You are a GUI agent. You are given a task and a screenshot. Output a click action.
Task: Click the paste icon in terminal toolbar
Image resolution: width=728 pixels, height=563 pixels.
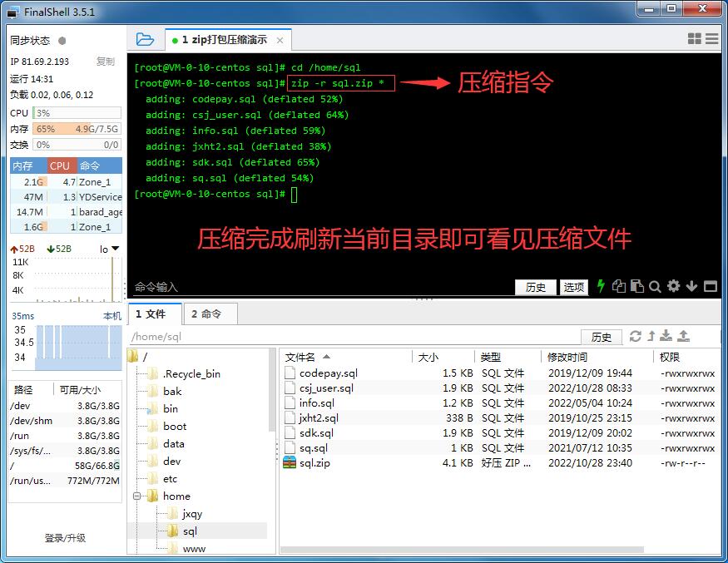point(637,286)
